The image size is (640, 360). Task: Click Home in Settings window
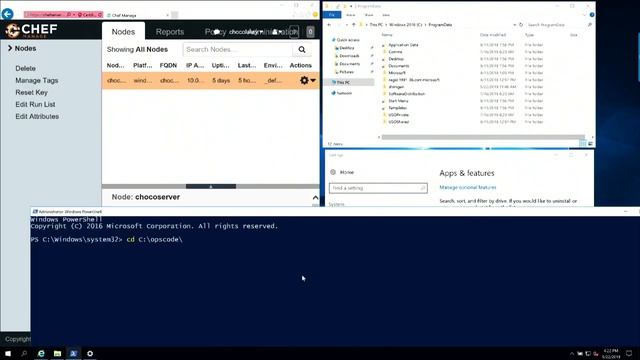click(x=342, y=172)
